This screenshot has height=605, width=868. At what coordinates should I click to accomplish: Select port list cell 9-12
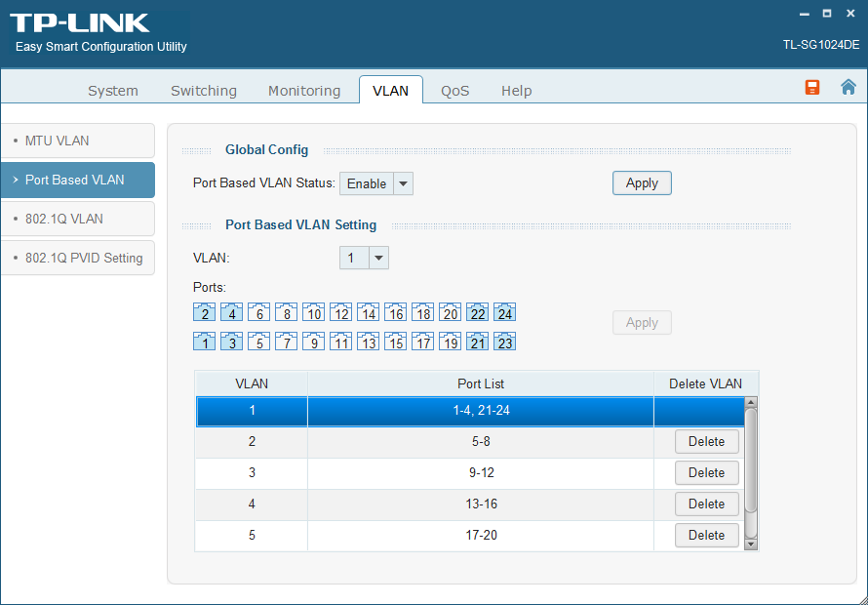[481, 472]
